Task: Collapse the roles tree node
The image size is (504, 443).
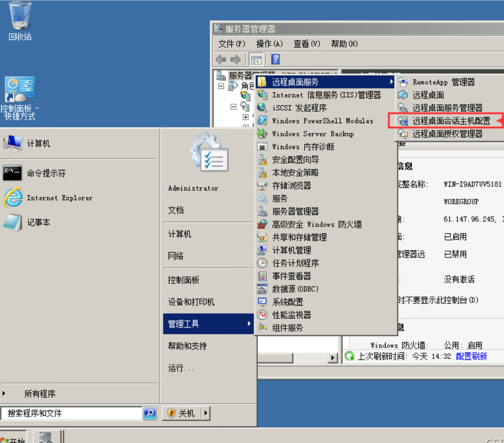Action: (x=221, y=86)
